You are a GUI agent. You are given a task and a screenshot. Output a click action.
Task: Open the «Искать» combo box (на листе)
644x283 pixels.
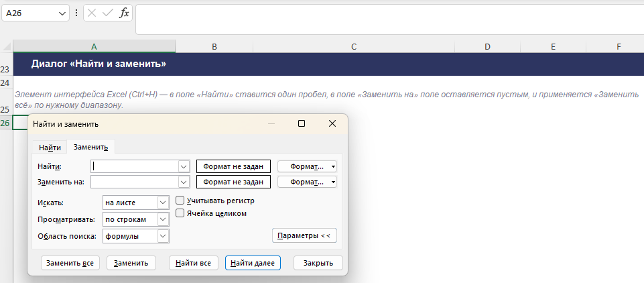pos(135,203)
